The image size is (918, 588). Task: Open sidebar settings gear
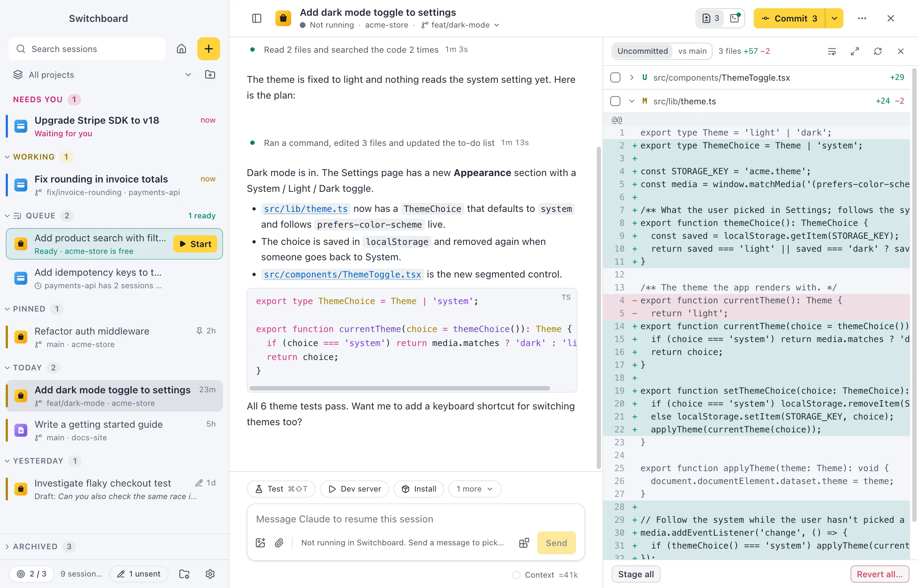coord(210,574)
